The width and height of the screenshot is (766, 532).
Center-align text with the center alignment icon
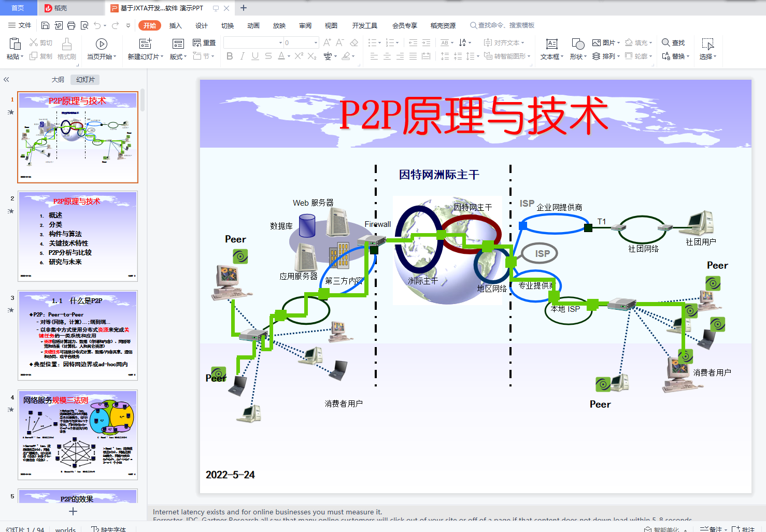387,56
